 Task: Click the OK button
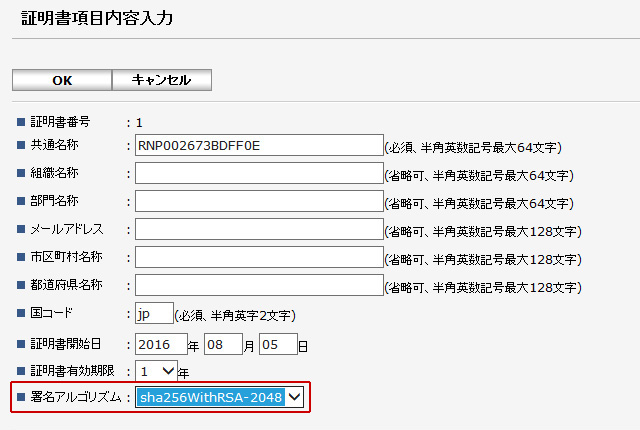(61, 80)
